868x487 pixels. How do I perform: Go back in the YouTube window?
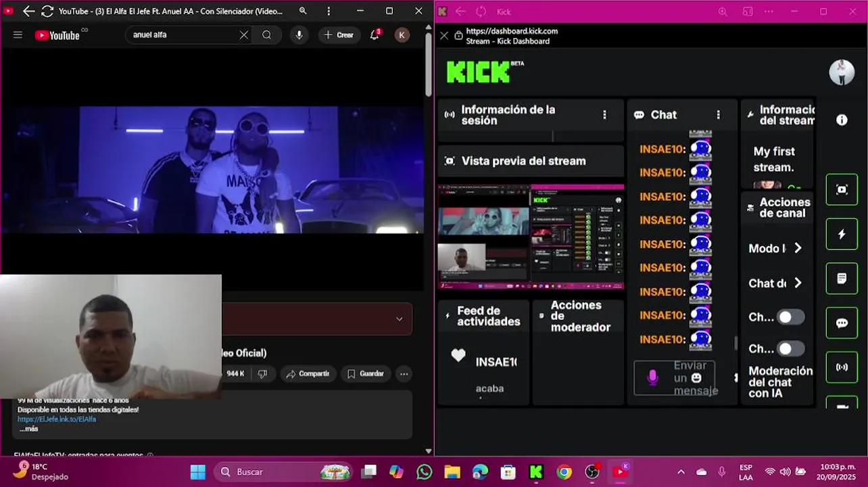pyautogui.click(x=28, y=11)
